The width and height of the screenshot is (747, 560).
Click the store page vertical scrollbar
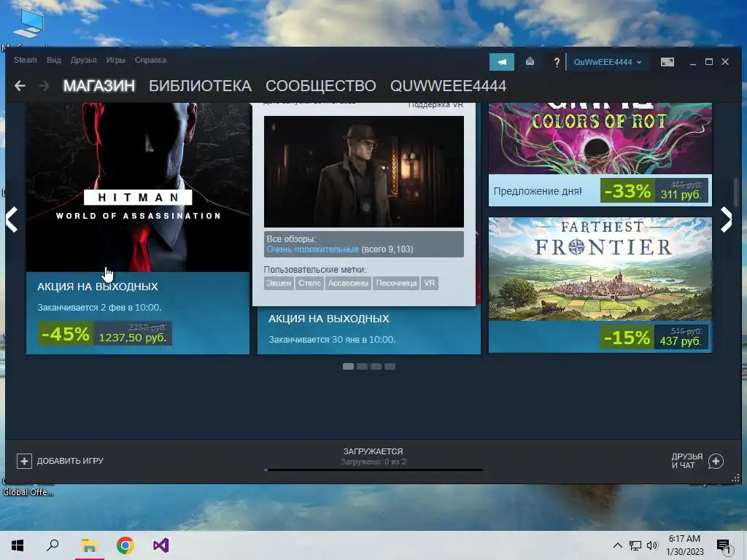click(x=736, y=192)
